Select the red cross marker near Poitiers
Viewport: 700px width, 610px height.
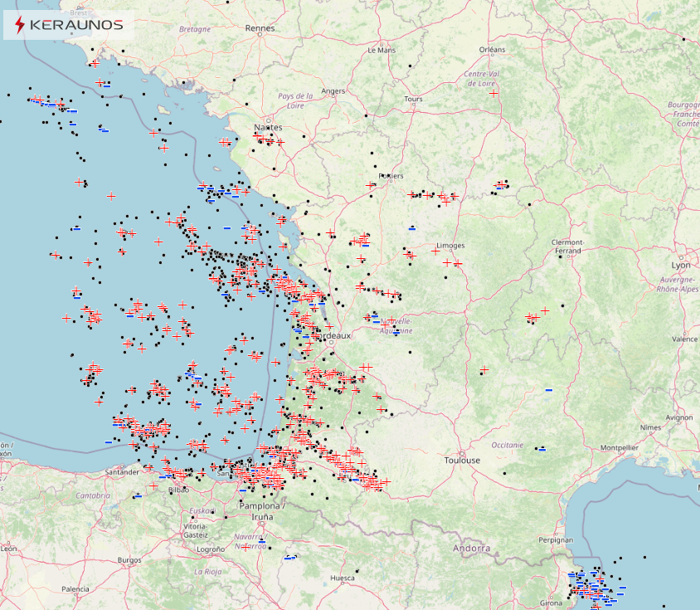(370, 185)
